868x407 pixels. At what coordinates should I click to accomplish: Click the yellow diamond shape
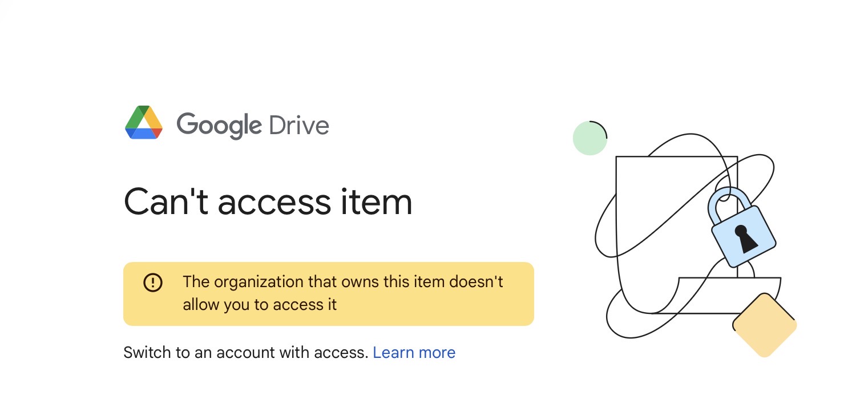pos(764,325)
